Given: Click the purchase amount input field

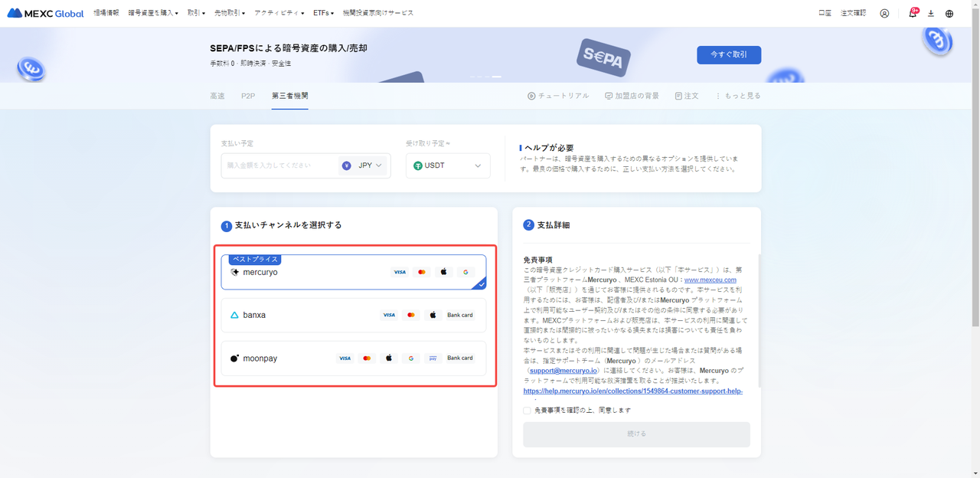Looking at the screenshot, I should point(279,165).
